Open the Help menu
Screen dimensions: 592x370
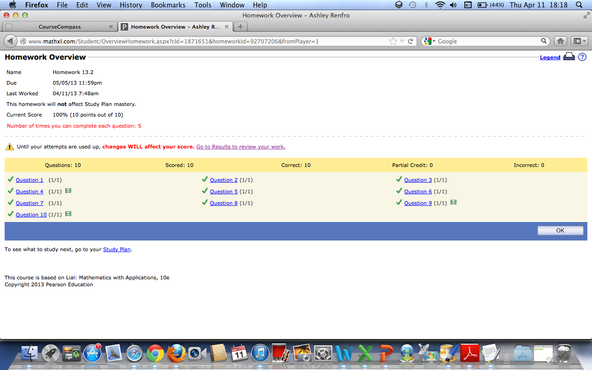260,5
